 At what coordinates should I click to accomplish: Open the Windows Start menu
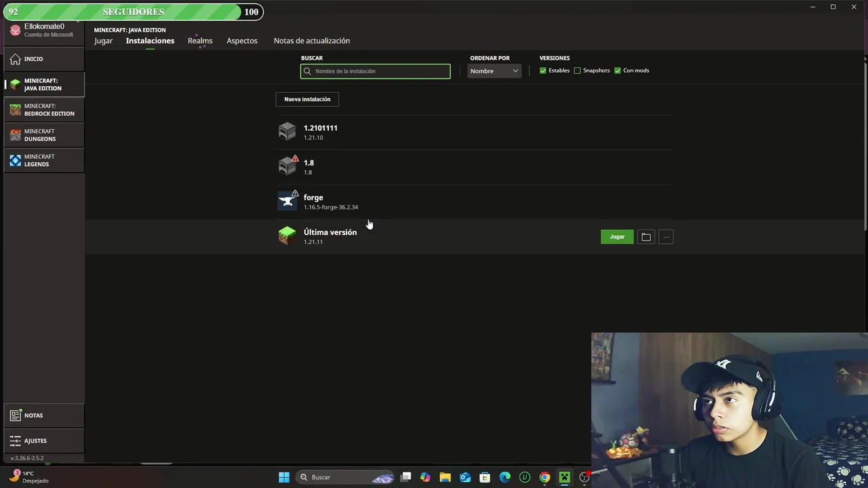point(284,477)
